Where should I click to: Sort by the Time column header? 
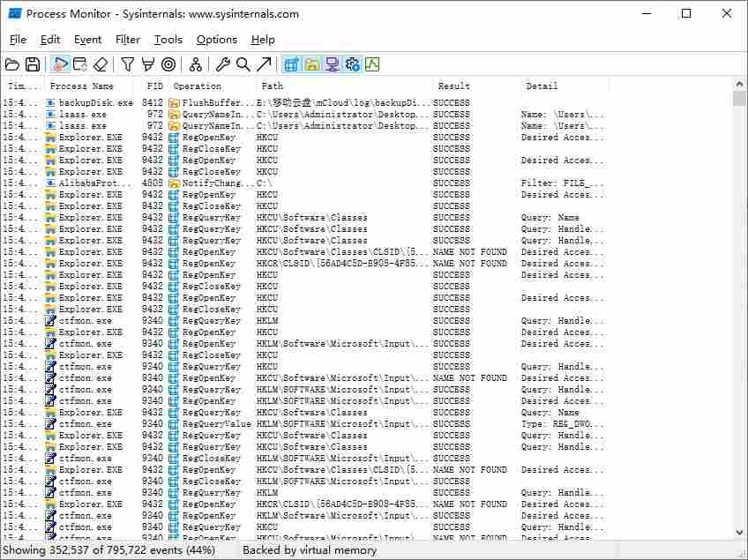[x=23, y=86]
